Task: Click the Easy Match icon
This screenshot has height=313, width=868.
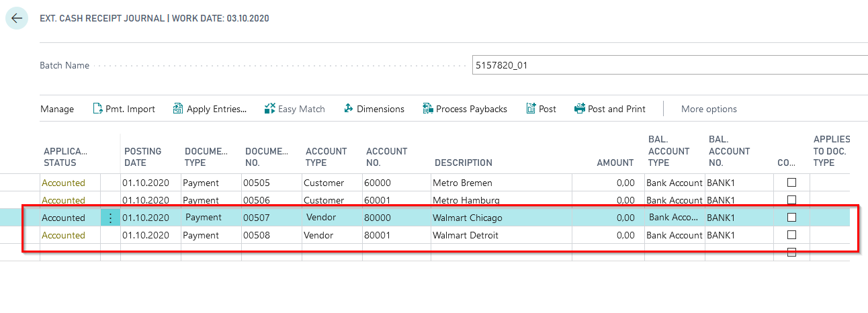Action: [x=270, y=109]
